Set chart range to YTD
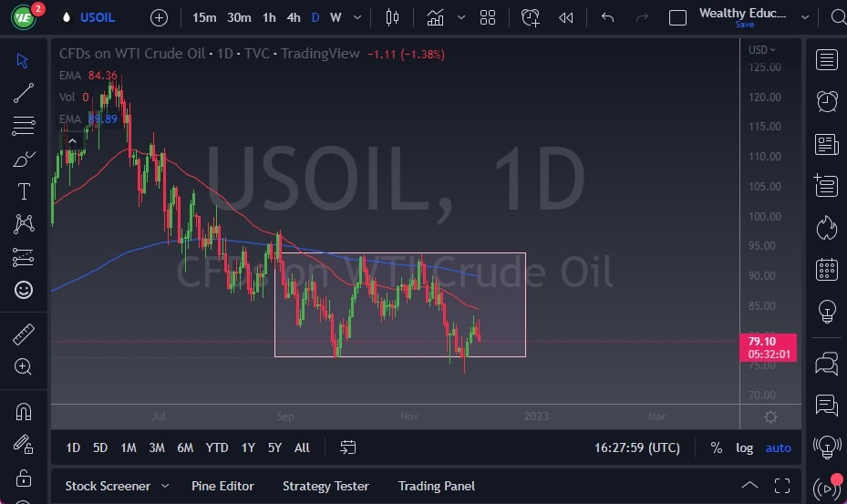847x504 pixels. click(217, 447)
